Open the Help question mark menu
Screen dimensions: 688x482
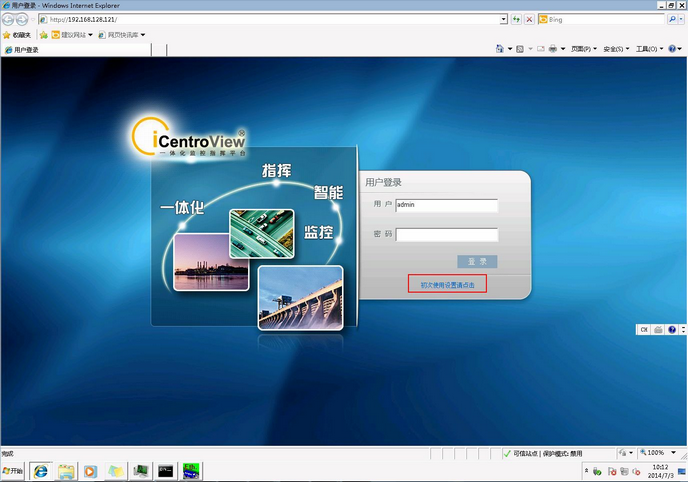coord(674,49)
